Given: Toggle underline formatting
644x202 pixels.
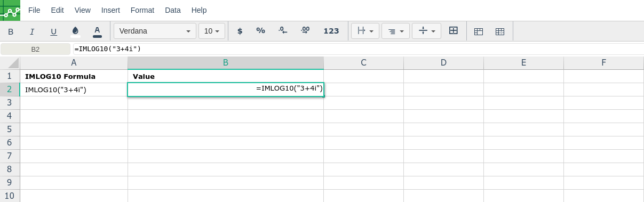Looking at the screenshot, I should pyautogui.click(x=53, y=31).
